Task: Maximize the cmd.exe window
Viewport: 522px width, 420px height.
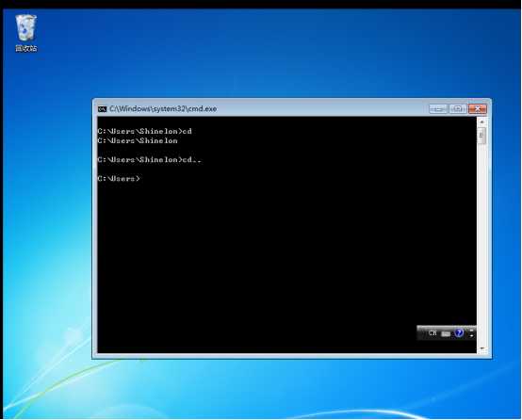Action: point(458,109)
